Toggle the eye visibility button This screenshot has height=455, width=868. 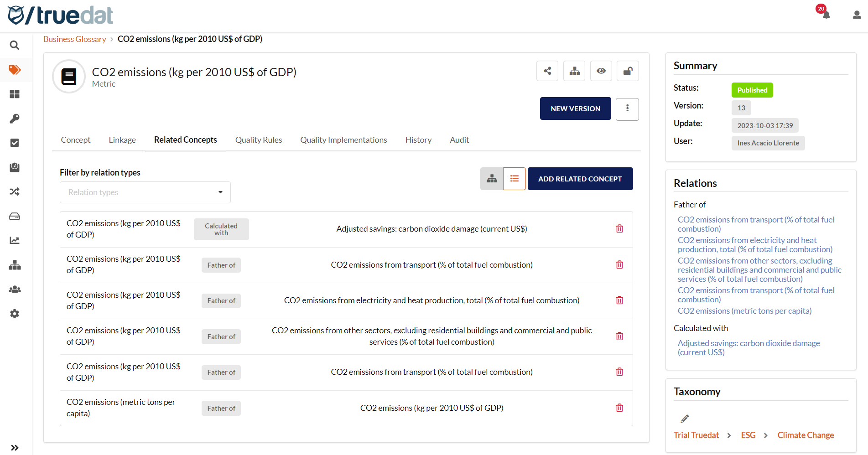tap(601, 71)
